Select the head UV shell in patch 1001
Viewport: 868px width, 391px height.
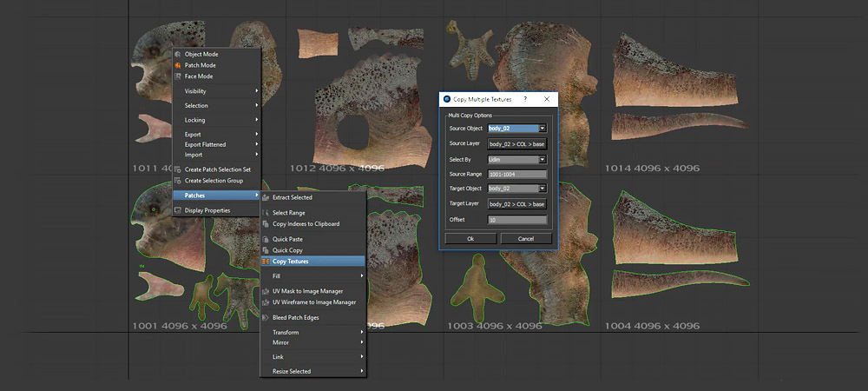pos(169,238)
